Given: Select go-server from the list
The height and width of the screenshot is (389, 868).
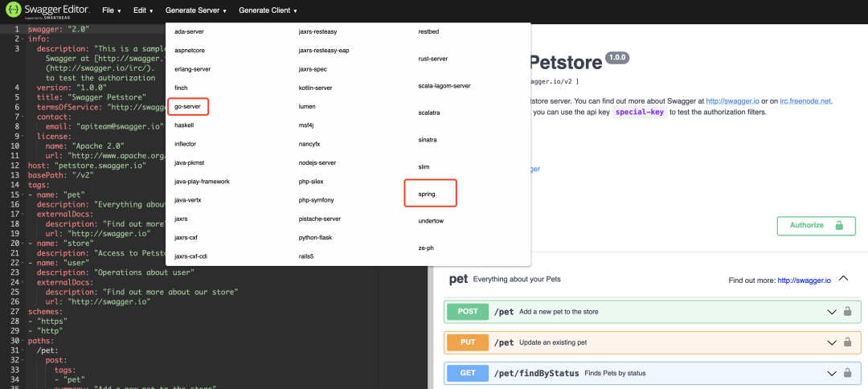Looking at the screenshot, I should pos(187,106).
